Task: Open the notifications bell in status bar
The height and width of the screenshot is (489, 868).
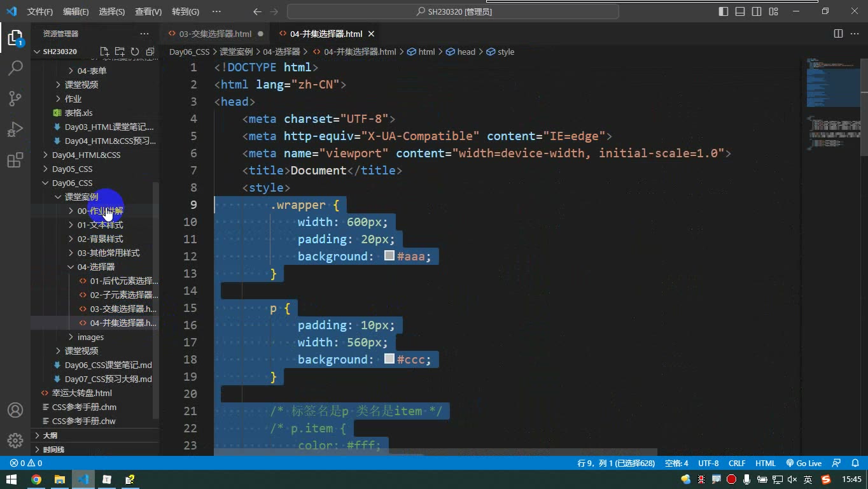Action: pyautogui.click(x=855, y=464)
